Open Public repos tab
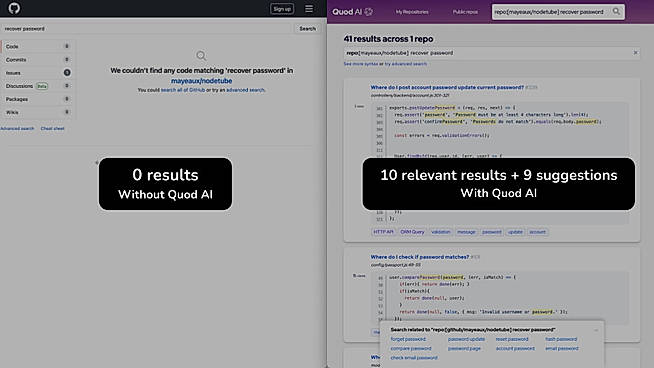Image resolution: width=654 pixels, height=368 pixels. pyautogui.click(x=465, y=12)
